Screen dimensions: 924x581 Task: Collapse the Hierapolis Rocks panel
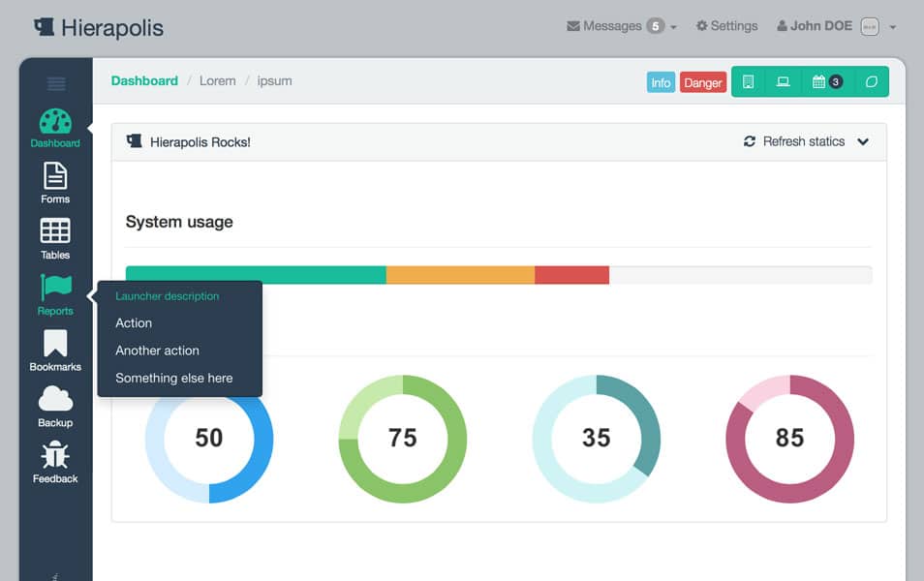[862, 141]
